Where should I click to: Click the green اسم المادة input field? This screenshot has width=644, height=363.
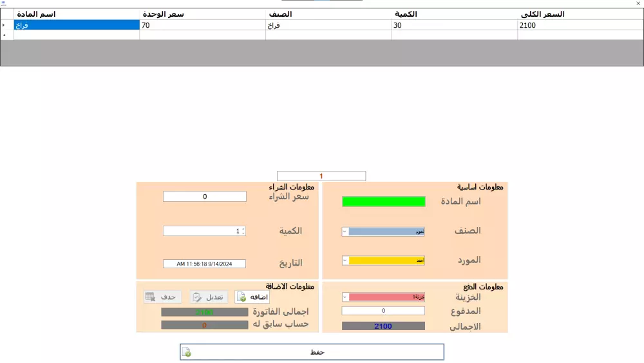[384, 201]
